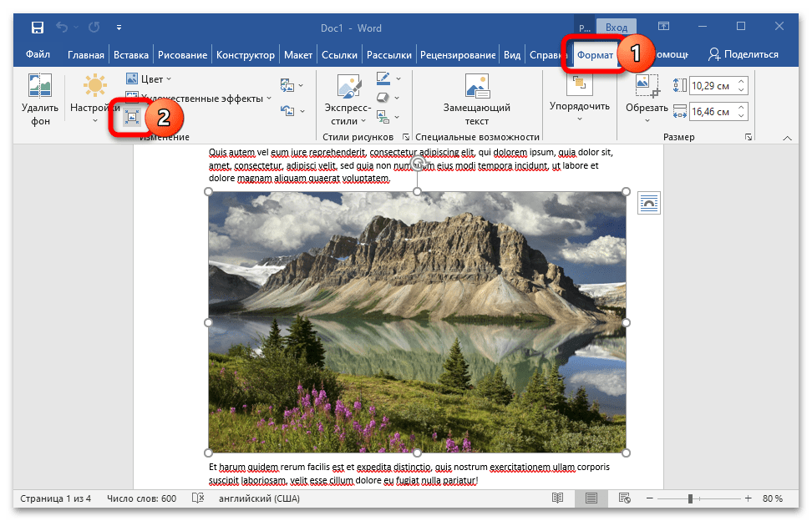Switch to Print Layout view in the status bar
The width and height of the screenshot is (812, 521).
point(591,498)
